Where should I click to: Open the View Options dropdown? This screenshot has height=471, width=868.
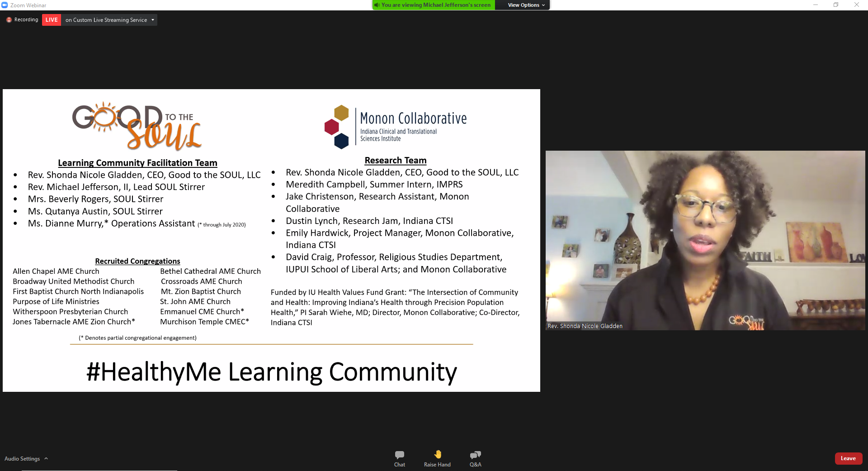(526, 5)
